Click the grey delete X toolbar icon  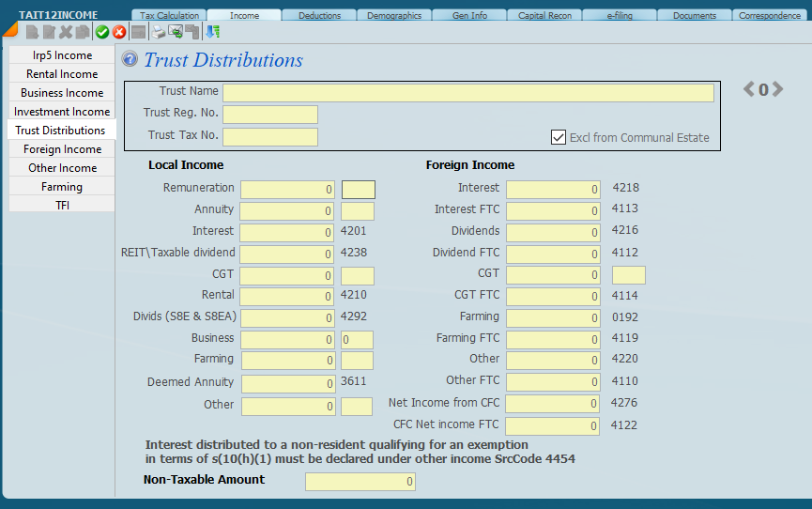(x=66, y=32)
